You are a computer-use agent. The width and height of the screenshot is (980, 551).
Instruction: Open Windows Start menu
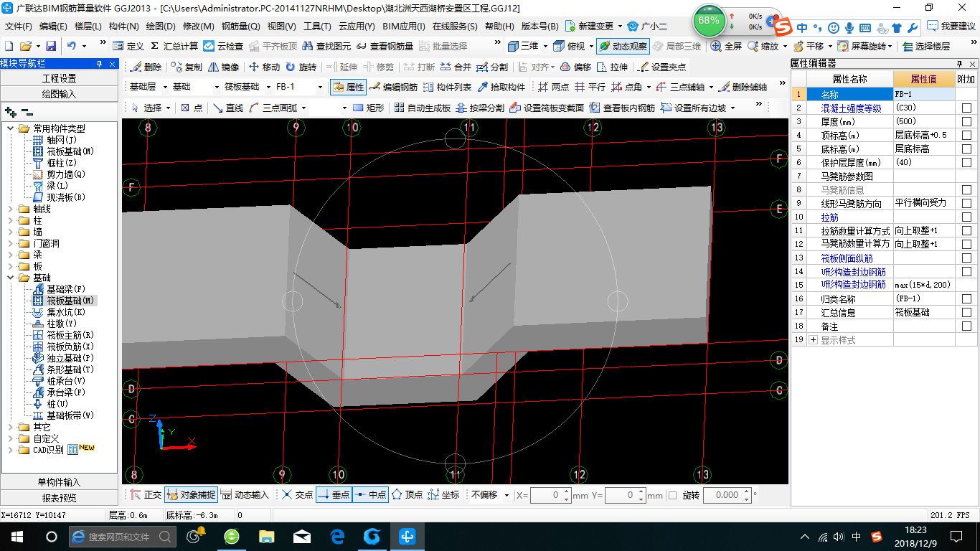pyautogui.click(x=17, y=536)
